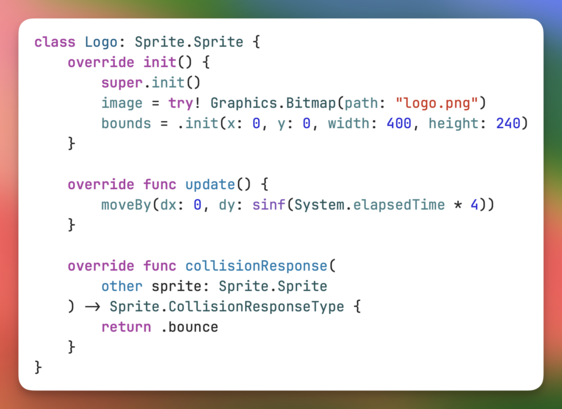Select the "bounds" property name
Image resolution: width=562 pixels, height=409 pixels.
point(126,124)
